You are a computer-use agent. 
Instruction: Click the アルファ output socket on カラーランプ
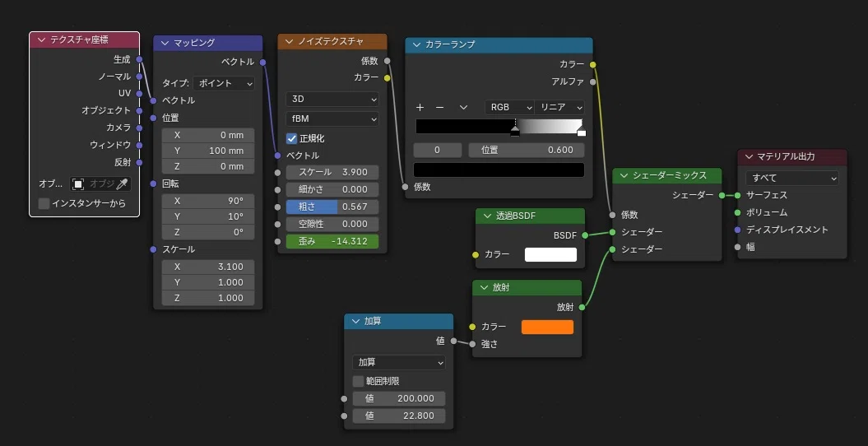click(x=593, y=82)
